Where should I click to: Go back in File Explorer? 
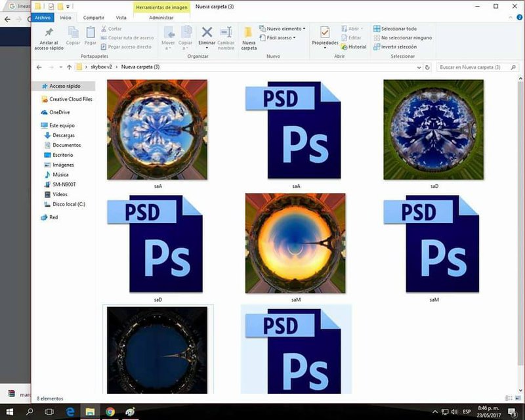39,68
